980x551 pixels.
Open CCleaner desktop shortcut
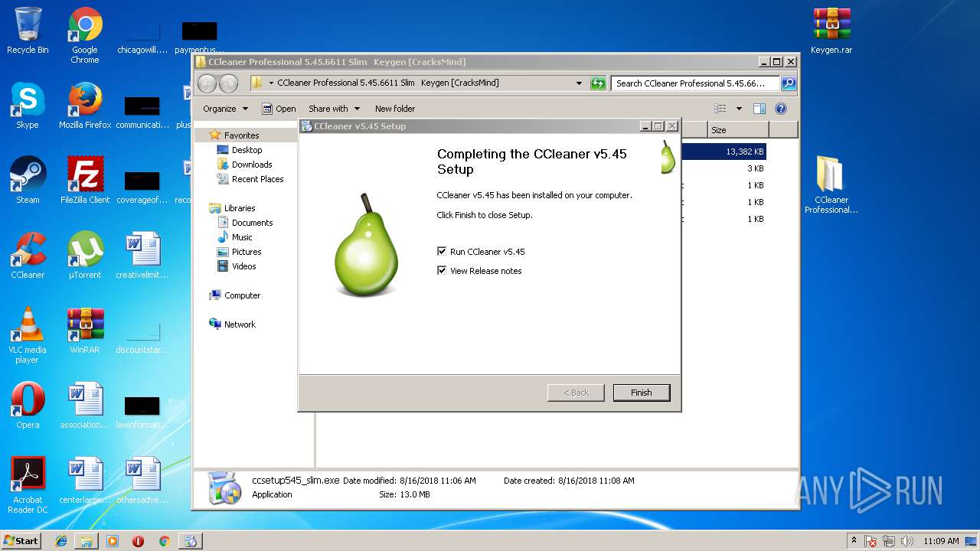pyautogui.click(x=28, y=256)
